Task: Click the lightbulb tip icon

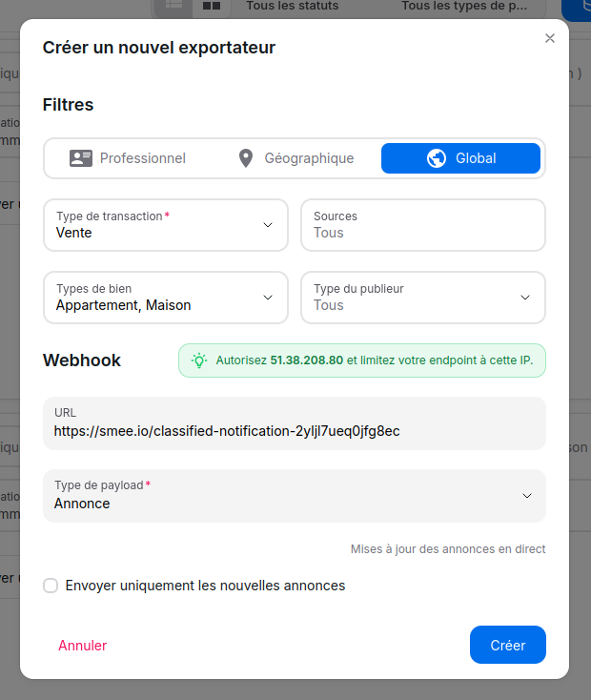Action: coord(198,360)
